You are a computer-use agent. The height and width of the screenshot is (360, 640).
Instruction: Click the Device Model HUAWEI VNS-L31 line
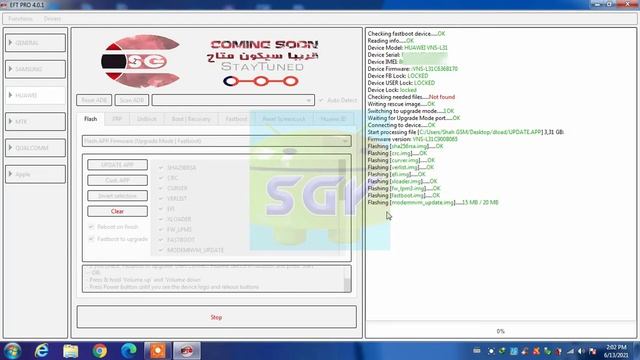[407, 48]
